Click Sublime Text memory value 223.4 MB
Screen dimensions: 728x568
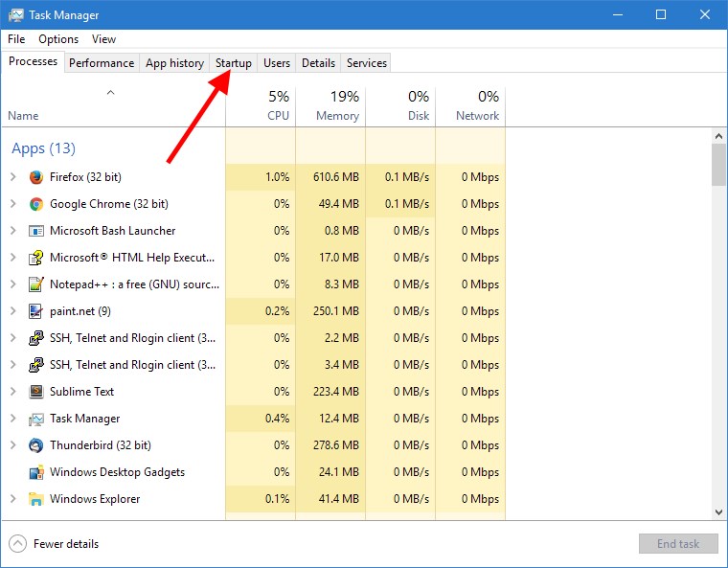click(335, 392)
